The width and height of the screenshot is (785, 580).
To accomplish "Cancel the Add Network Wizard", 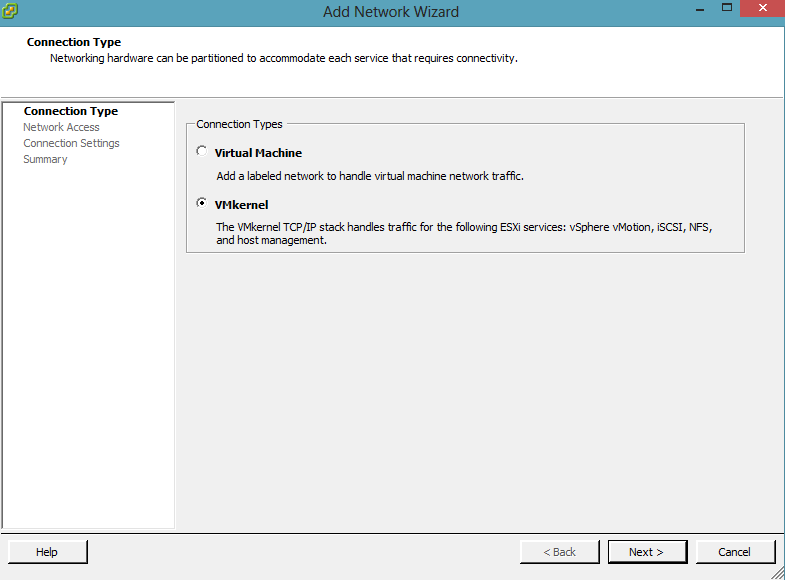I will pyautogui.click(x=735, y=552).
